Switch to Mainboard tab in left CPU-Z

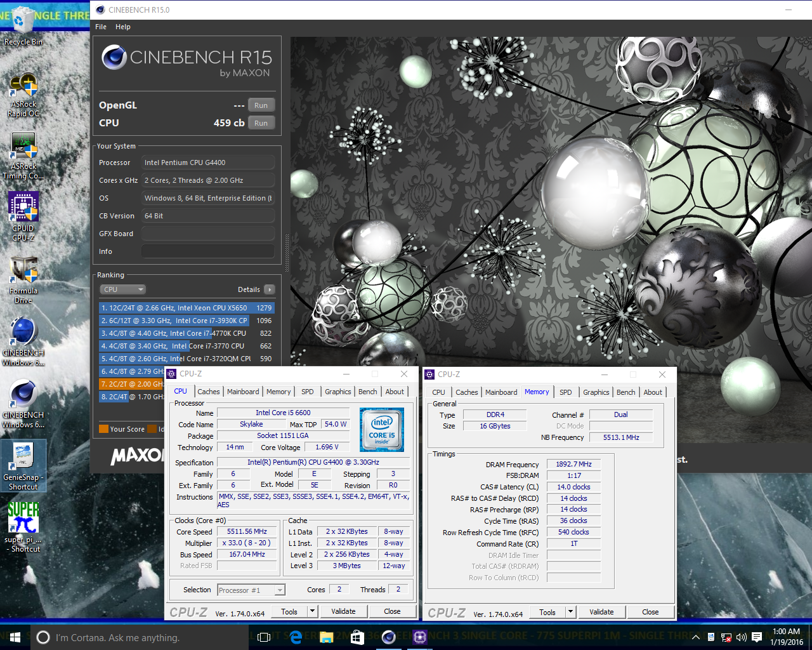[x=243, y=392]
